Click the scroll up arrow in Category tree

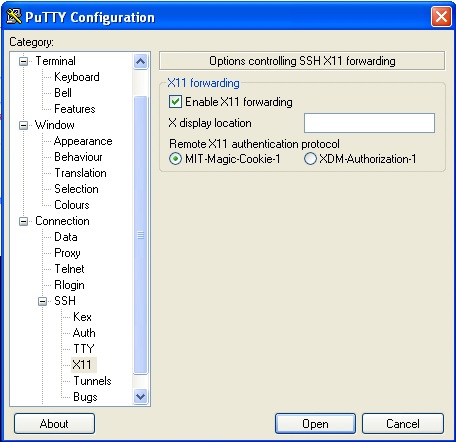tap(140, 61)
